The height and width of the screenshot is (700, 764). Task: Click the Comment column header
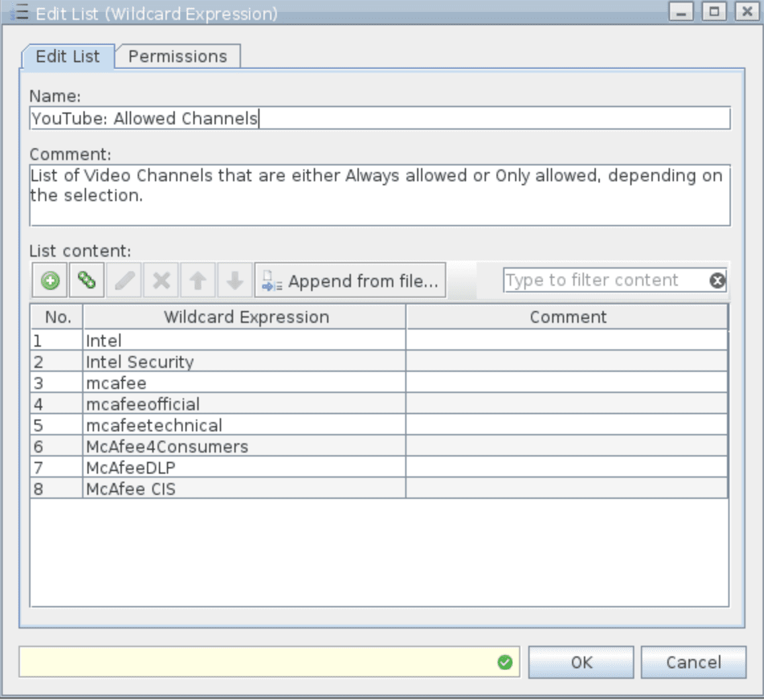[x=567, y=317]
